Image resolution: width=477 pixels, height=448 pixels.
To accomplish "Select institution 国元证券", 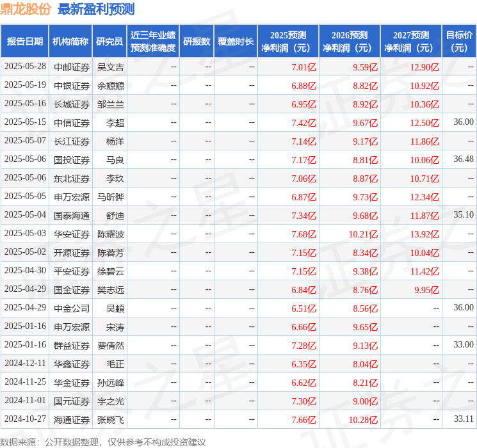I will pos(72,401).
